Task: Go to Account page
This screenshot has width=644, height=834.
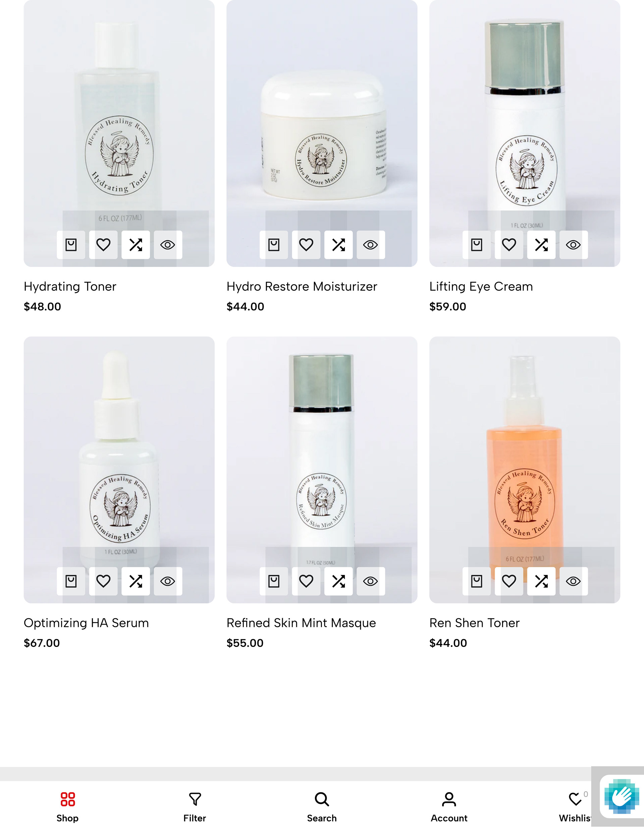Action: point(449,807)
